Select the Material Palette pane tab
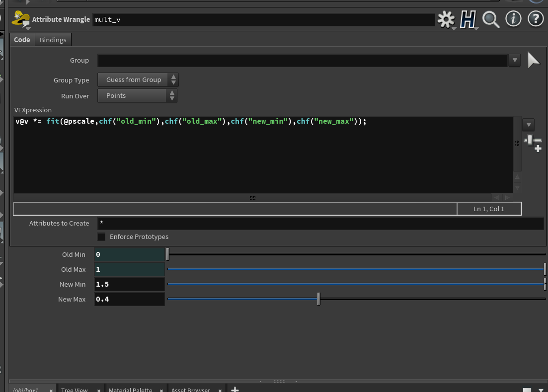The image size is (548, 392). pyautogui.click(x=130, y=390)
